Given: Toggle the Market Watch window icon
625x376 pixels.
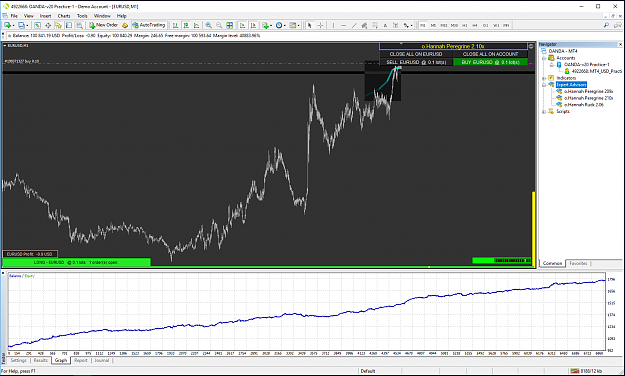Looking at the screenshot, I should click(37, 25).
